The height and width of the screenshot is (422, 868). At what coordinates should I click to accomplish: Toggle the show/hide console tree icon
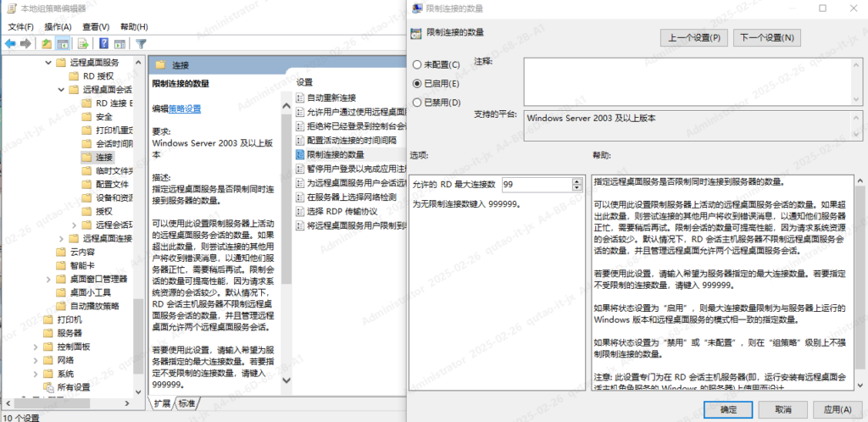pos(63,44)
